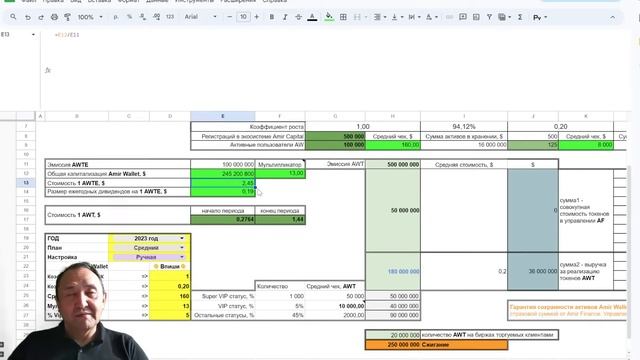The width and height of the screenshot is (640, 360).
Task: Select the 'Коэффициент роста' label cell
Action: [x=248, y=127]
